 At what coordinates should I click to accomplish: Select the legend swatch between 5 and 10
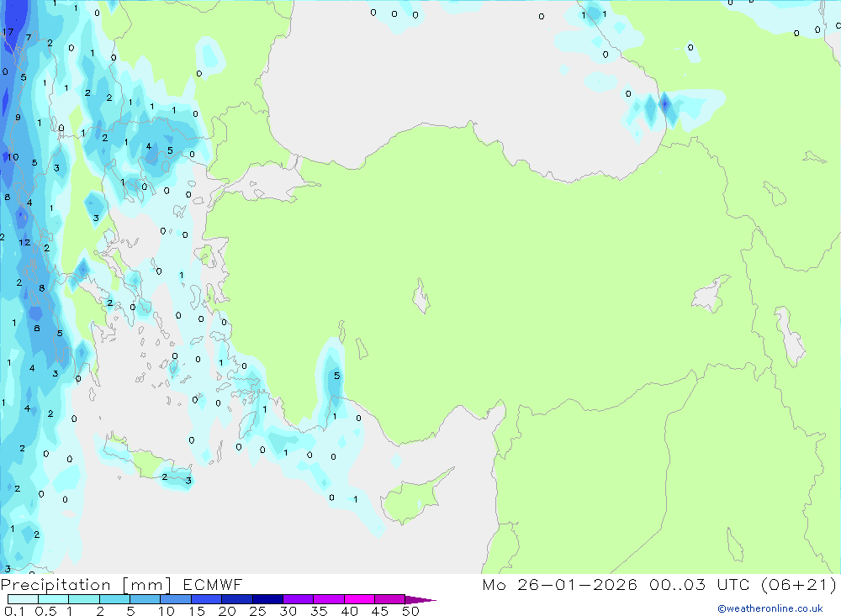coord(145,599)
